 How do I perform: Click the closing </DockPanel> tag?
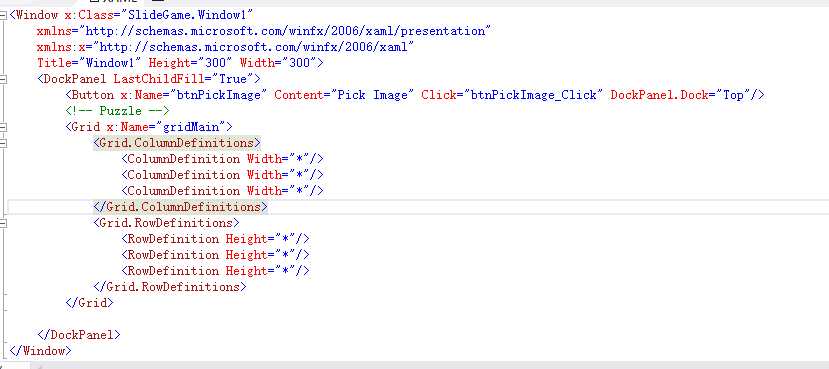pos(79,334)
